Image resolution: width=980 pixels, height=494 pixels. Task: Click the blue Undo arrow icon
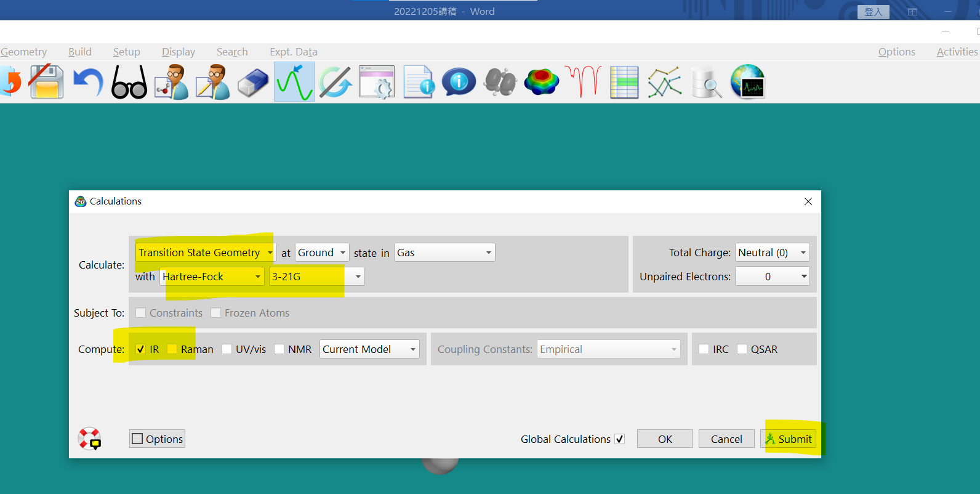click(88, 82)
